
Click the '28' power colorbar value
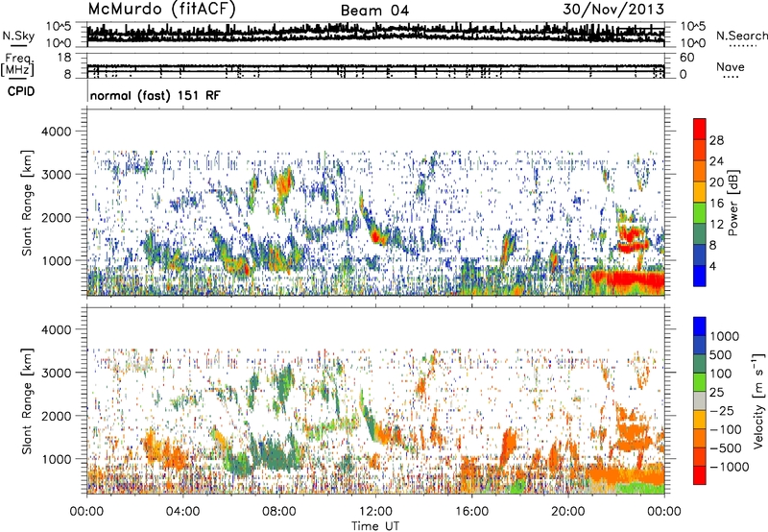tap(716, 140)
